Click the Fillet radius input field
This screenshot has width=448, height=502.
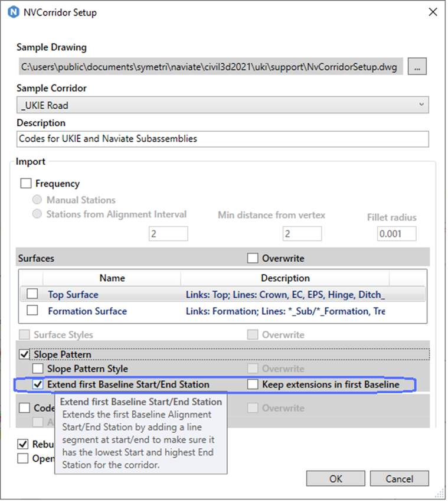[x=397, y=234]
